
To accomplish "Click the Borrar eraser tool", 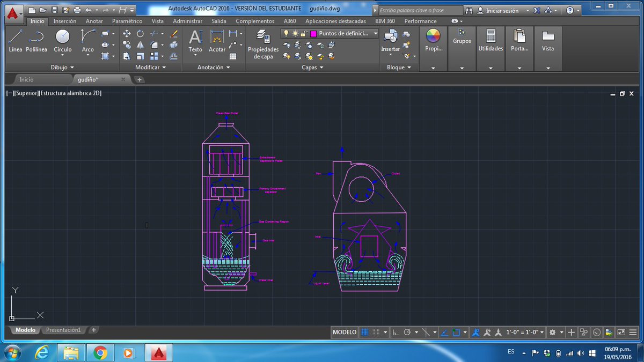I will [173, 33].
